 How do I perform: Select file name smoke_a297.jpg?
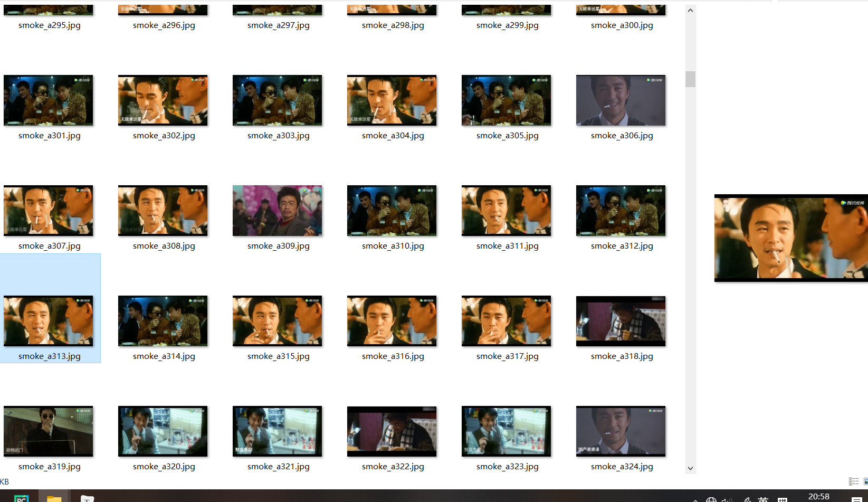[x=279, y=25]
